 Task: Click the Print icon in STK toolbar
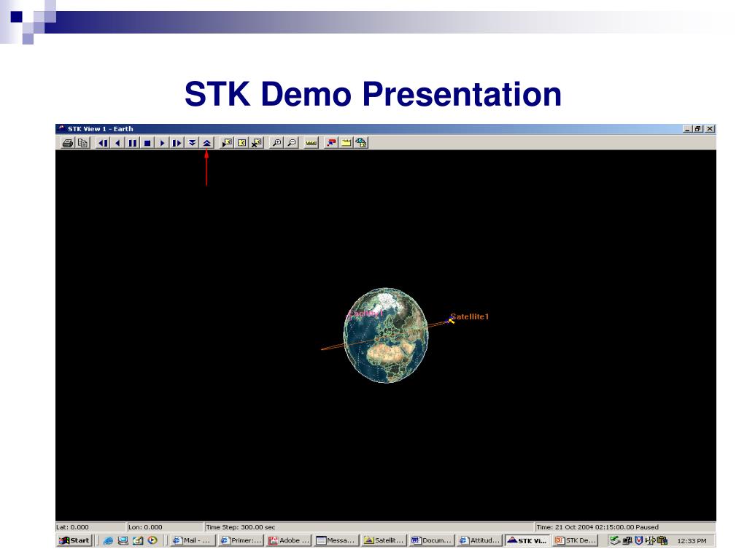(x=68, y=143)
